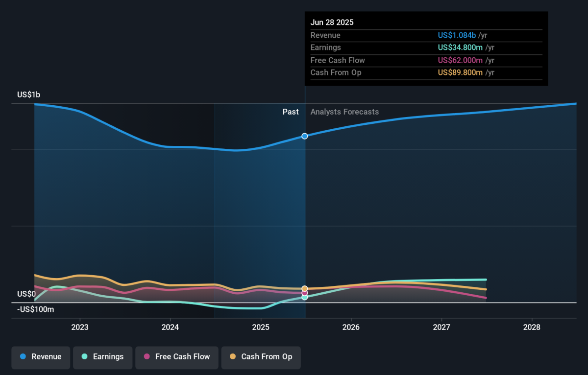Click the Revenue value US$1.084b in tooltip
The height and width of the screenshot is (375, 588).
[x=457, y=35]
